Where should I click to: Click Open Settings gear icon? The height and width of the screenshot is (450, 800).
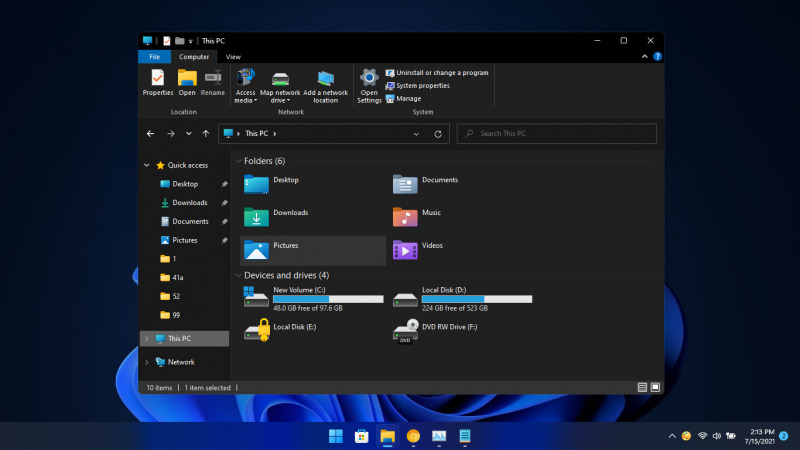(369, 86)
